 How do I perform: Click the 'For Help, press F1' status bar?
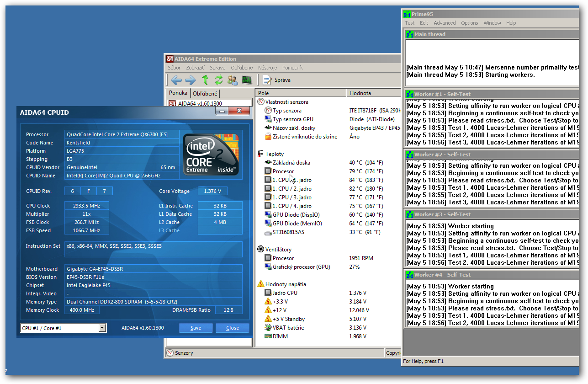(x=423, y=361)
